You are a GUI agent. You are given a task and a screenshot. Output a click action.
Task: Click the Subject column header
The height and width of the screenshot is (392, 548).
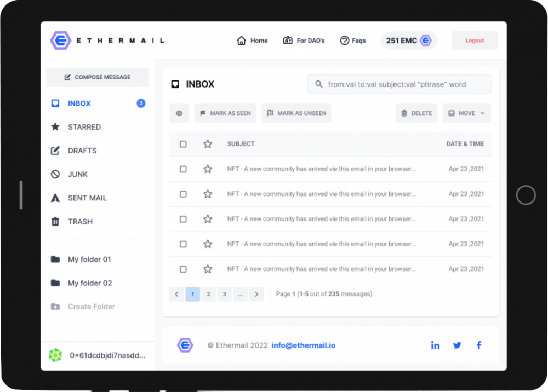click(x=241, y=144)
